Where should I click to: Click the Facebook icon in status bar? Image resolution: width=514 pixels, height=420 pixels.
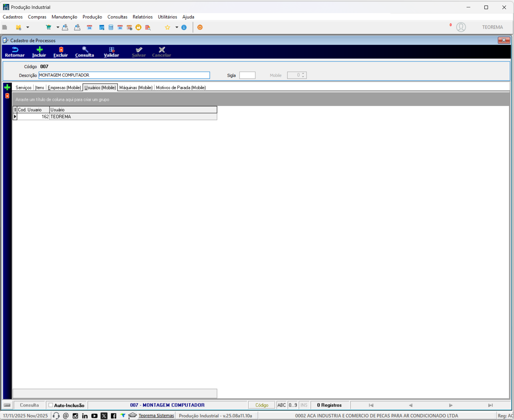pos(114,416)
